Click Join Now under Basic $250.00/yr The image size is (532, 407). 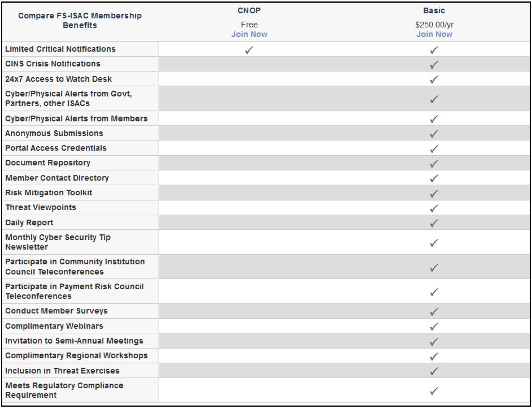click(434, 35)
